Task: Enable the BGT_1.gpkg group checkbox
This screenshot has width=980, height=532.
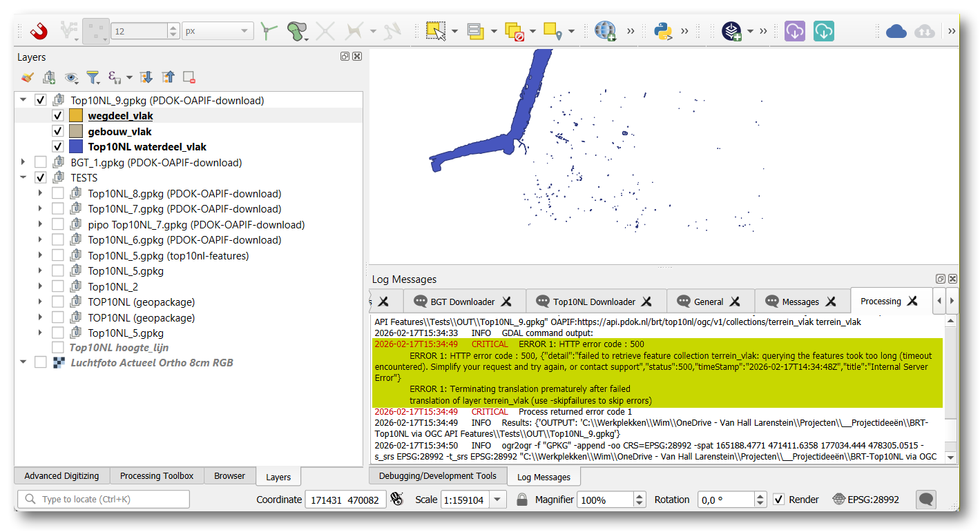Action: (x=41, y=163)
